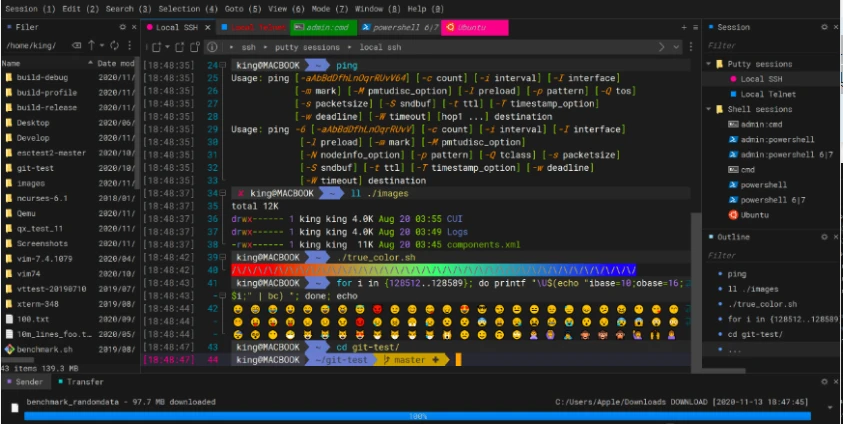This screenshot has height=424, width=843.
Task: Jump to ./true_color.sh in Outline
Action: (x=763, y=304)
